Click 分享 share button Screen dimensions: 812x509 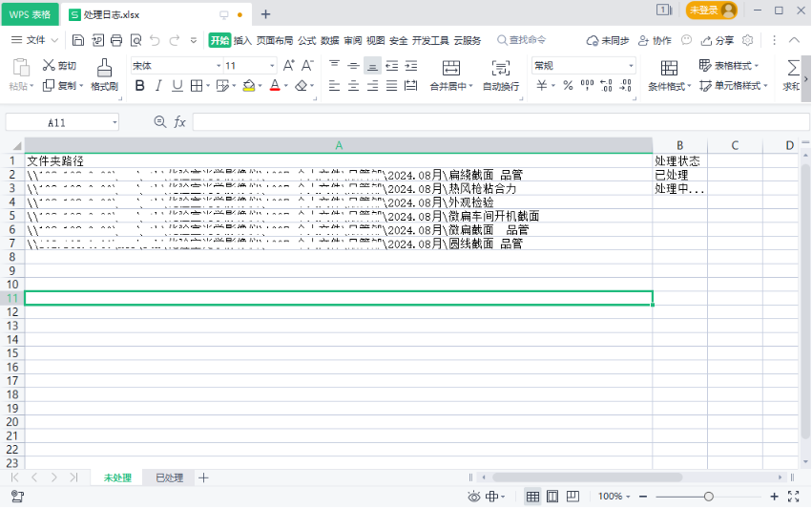point(718,40)
